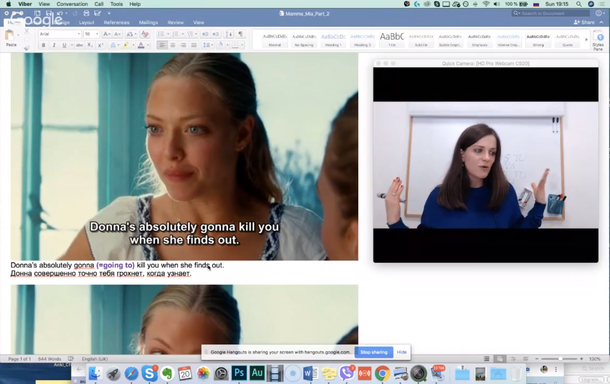Open the Arial font name dropdown
The height and width of the screenshot is (384, 610).
click(x=60, y=34)
